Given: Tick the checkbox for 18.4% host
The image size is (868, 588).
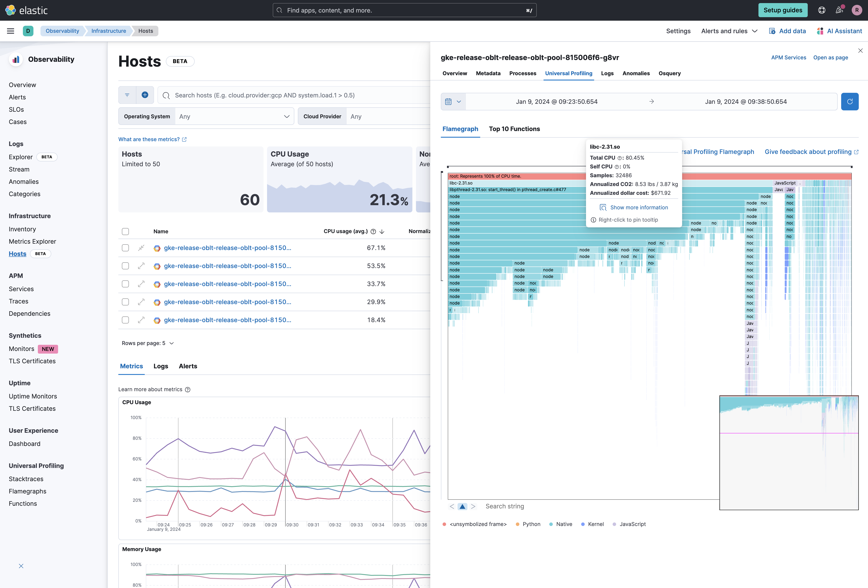Looking at the screenshot, I should coord(126,320).
